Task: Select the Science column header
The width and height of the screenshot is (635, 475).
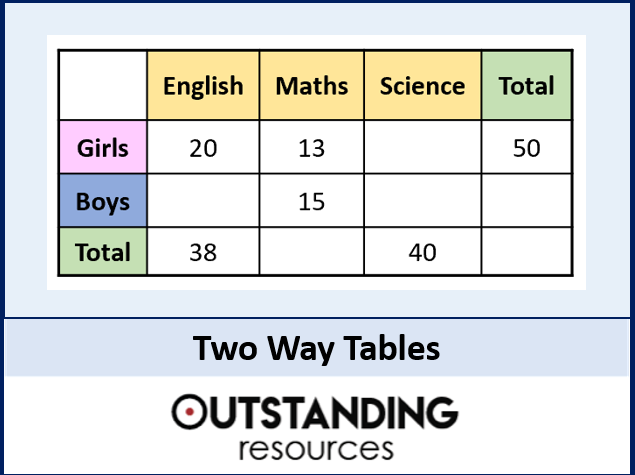Action: click(423, 85)
